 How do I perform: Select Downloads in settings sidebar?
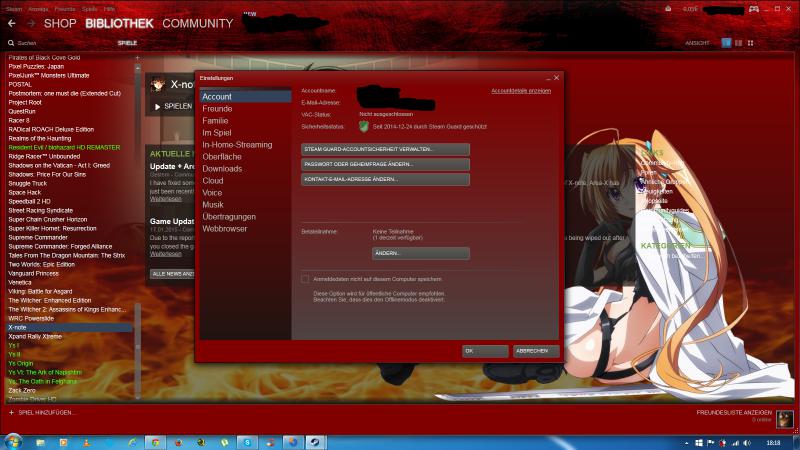(222, 169)
